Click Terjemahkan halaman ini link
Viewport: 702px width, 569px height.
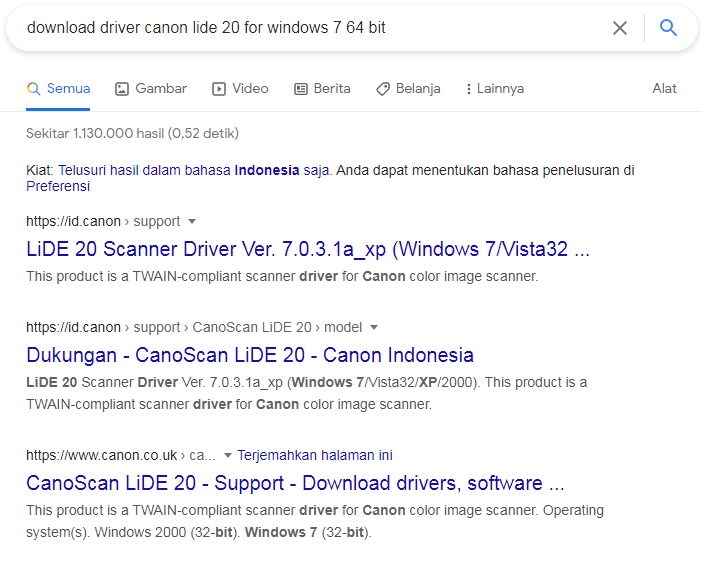[315, 455]
